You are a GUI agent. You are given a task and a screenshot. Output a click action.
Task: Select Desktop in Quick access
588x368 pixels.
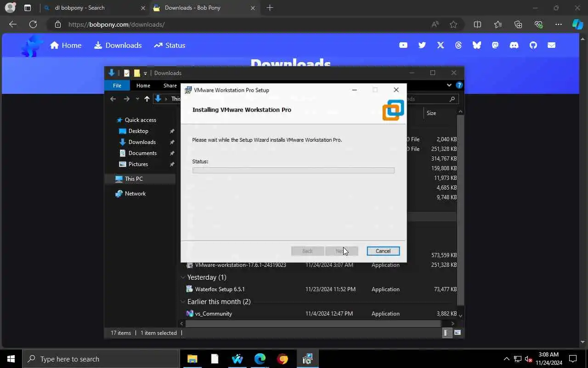point(138,131)
